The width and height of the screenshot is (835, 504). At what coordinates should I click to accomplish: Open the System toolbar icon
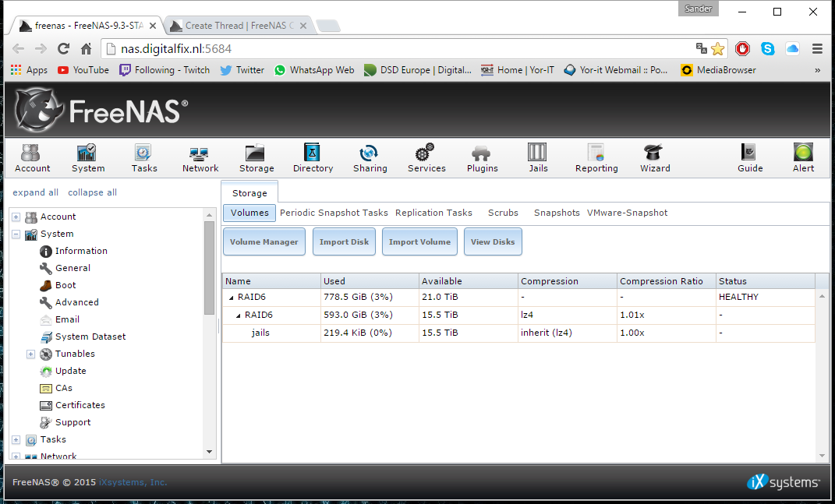[88, 157]
